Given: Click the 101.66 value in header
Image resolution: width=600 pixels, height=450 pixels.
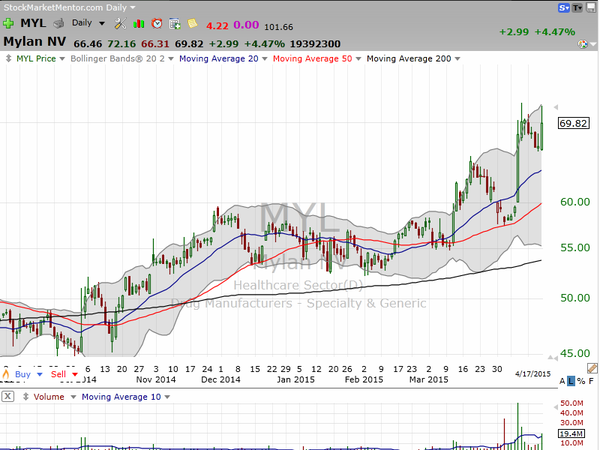Looking at the screenshot, I should point(279,27).
